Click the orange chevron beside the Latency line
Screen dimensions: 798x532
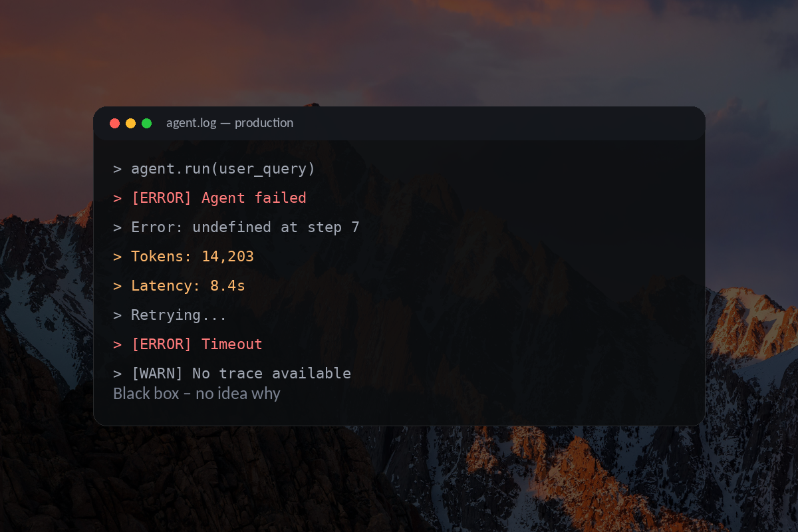tap(118, 285)
